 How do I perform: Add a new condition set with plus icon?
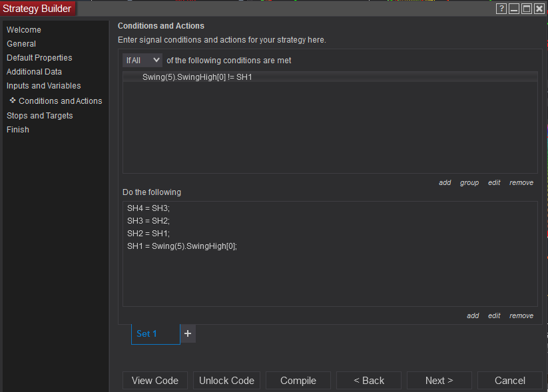point(188,333)
